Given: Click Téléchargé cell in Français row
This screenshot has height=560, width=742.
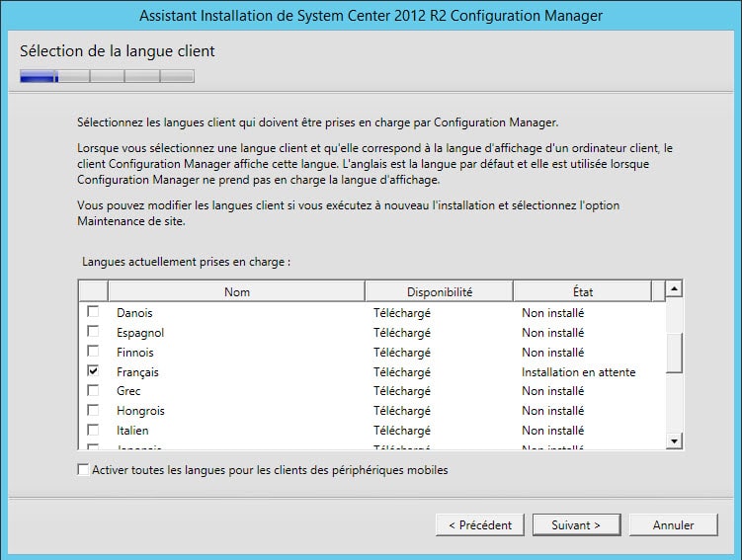Looking at the screenshot, I should [402, 372].
